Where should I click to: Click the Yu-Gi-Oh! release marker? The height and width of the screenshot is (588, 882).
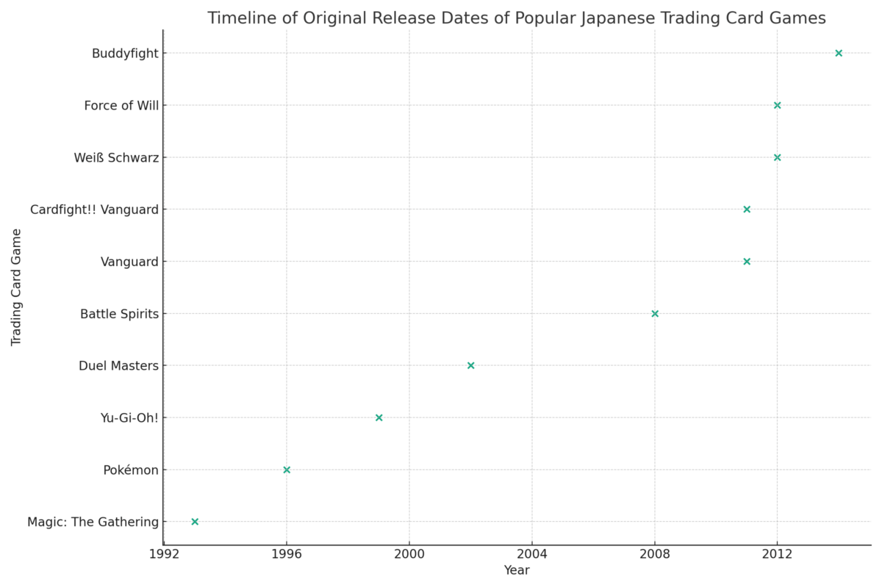click(379, 417)
